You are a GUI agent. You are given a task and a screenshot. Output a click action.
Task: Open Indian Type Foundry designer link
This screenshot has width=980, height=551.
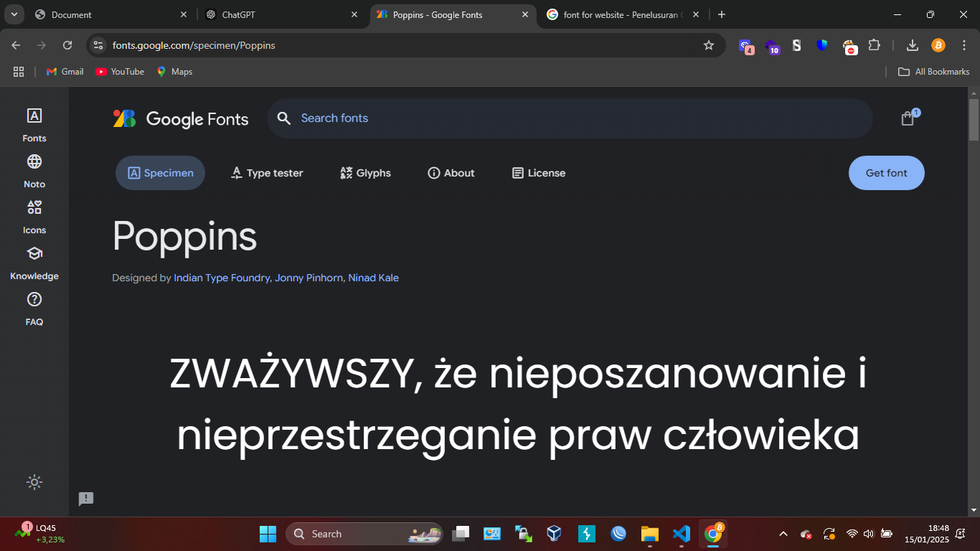click(222, 278)
